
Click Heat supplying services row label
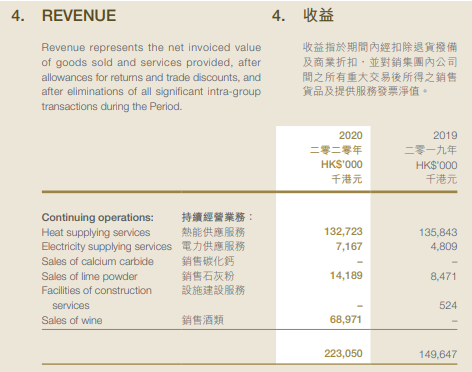[96, 232]
